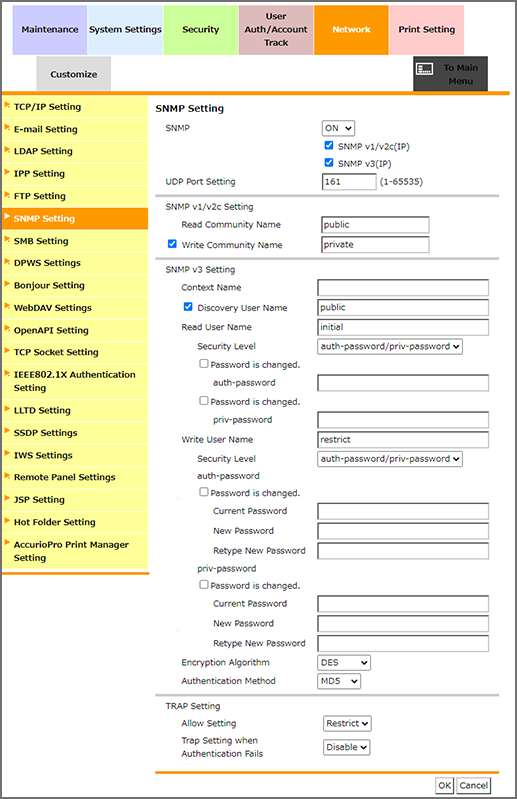Open Write User Security Level dropdown
Image resolution: width=517 pixels, height=799 pixels.
[390, 459]
